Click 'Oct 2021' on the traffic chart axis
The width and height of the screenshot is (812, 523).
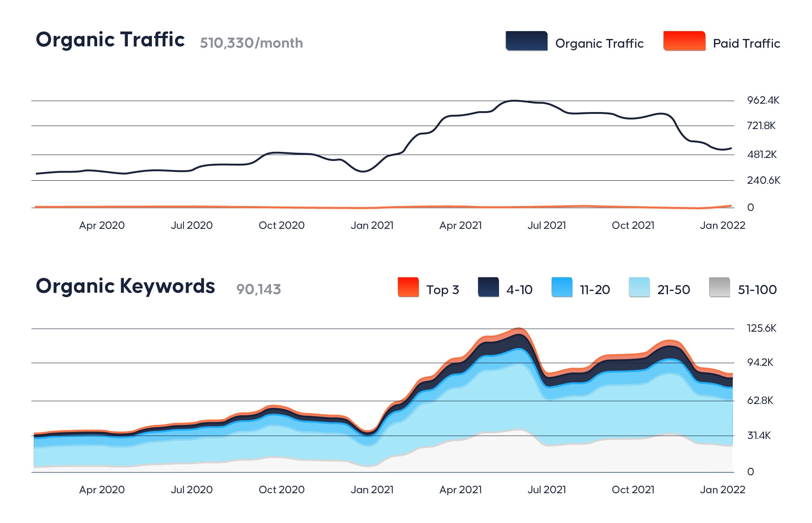(633, 225)
